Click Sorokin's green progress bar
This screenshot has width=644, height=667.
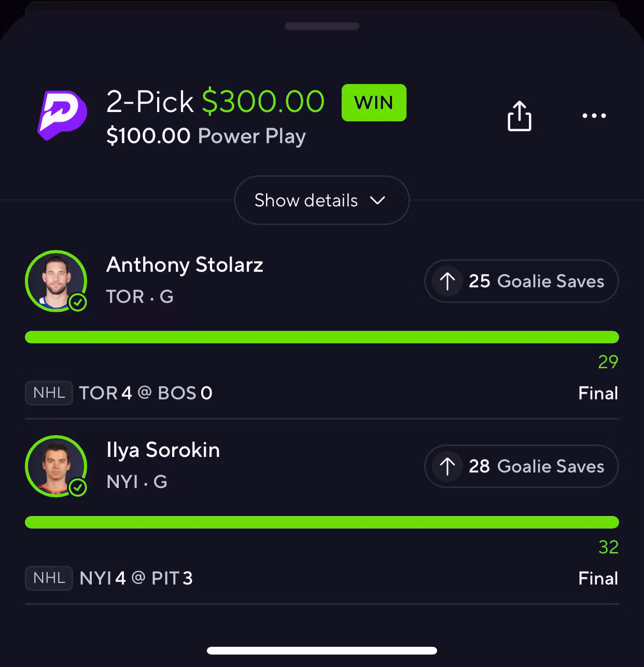[321, 522]
